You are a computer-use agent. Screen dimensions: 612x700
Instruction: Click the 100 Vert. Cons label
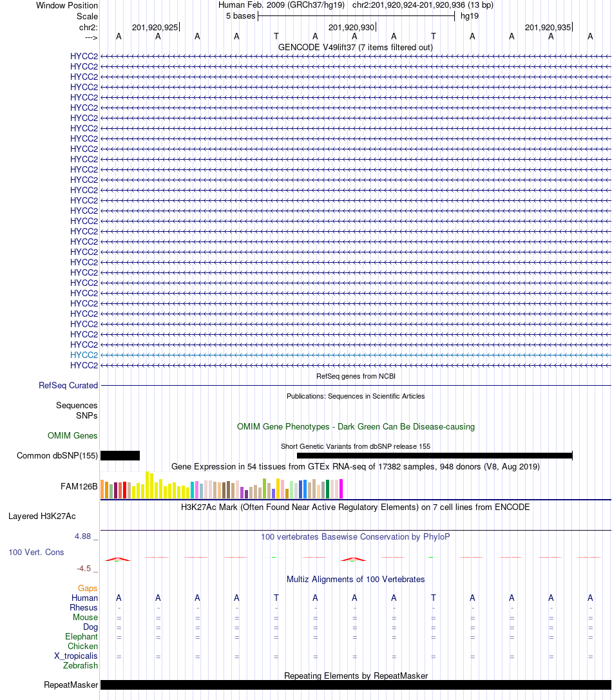(36, 553)
